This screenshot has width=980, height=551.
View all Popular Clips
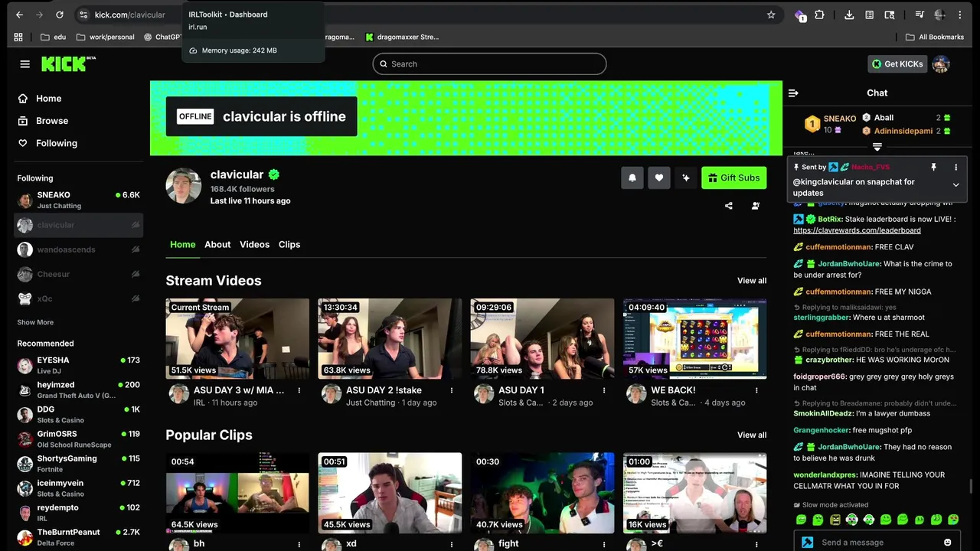pyautogui.click(x=752, y=435)
